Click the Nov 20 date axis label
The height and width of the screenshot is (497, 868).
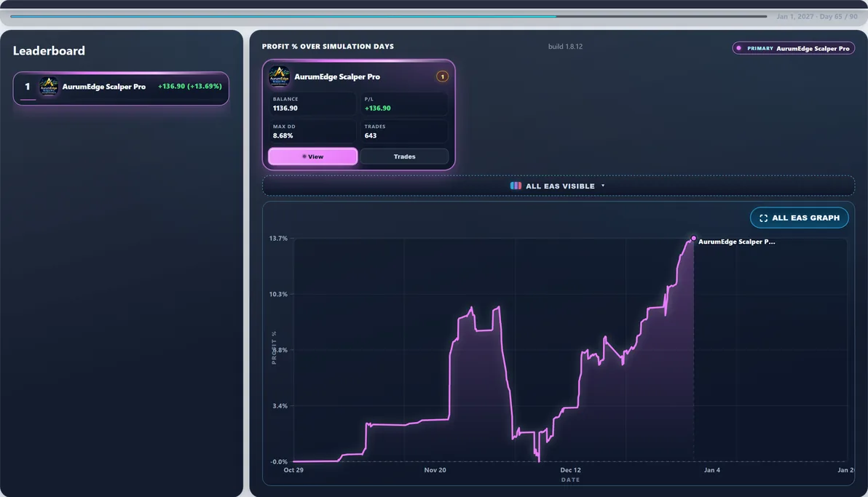435,470
